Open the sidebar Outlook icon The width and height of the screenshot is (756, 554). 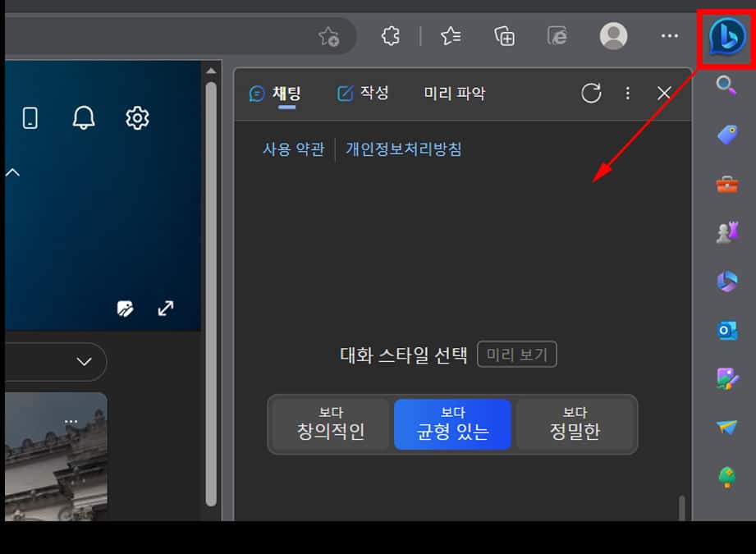[727, 331]
